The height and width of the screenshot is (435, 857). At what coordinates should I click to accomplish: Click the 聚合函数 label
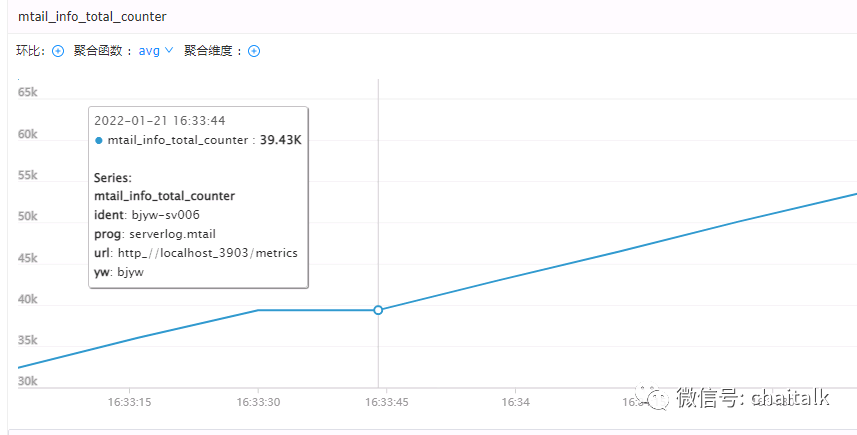coord(103,51)
